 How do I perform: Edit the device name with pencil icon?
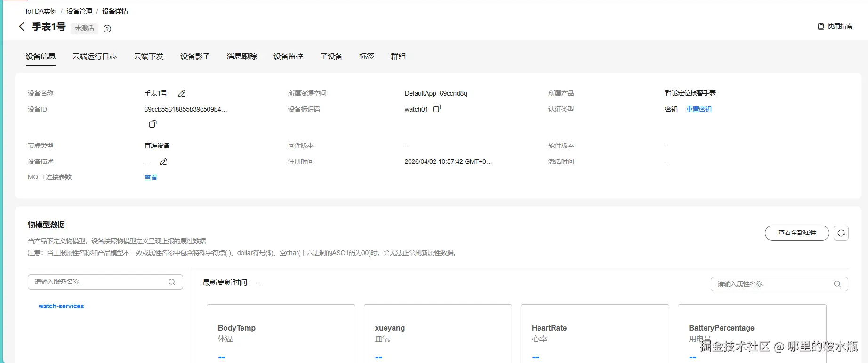[182, 94]
